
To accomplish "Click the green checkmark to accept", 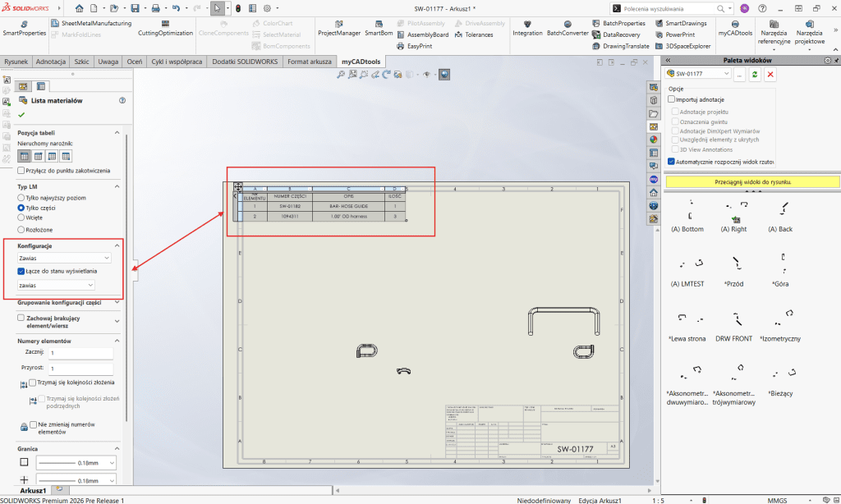I will (x=21, y=115).
